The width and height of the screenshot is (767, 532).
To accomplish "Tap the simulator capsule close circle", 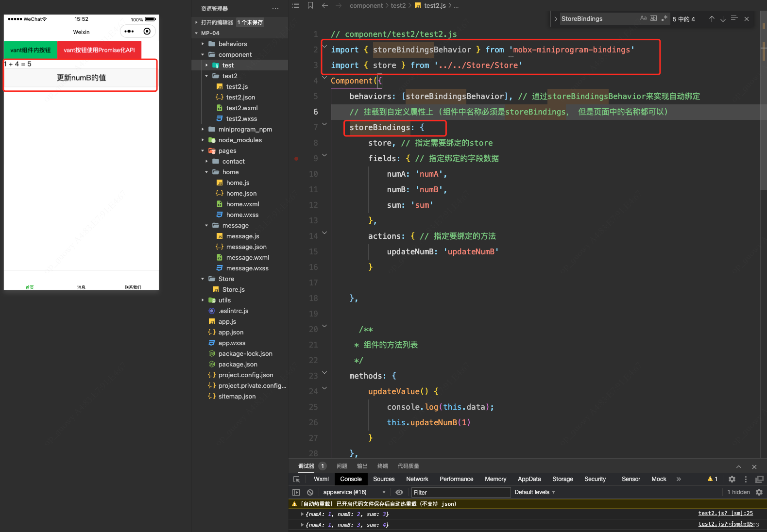I will [x=147, y=32].
